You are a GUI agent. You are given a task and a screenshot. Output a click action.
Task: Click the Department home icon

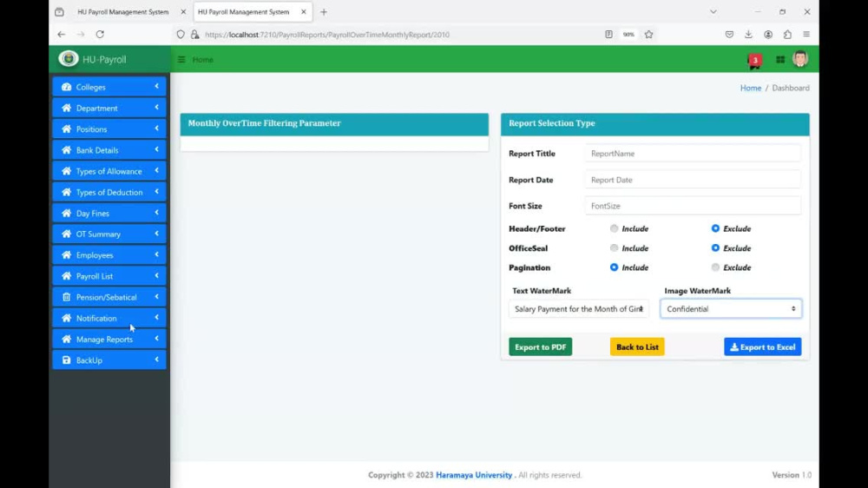67,108
